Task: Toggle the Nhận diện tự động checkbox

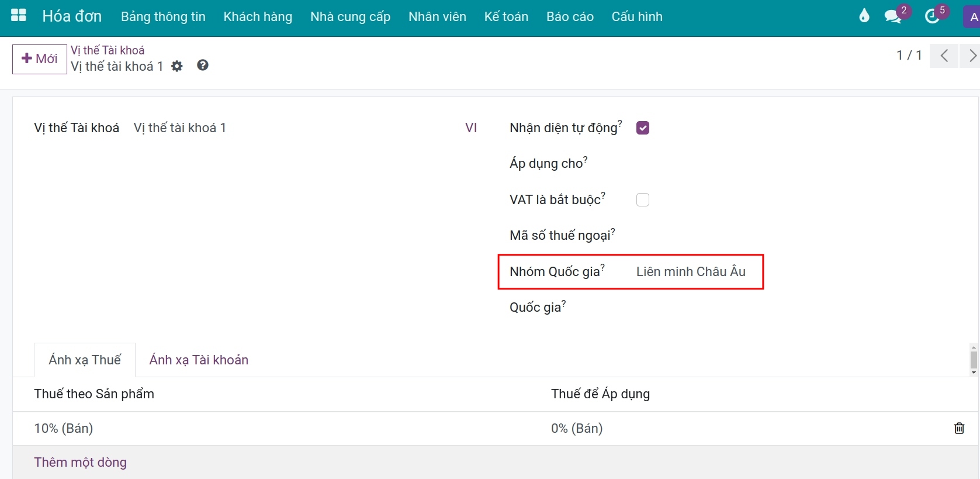Action: coord(643,127)
